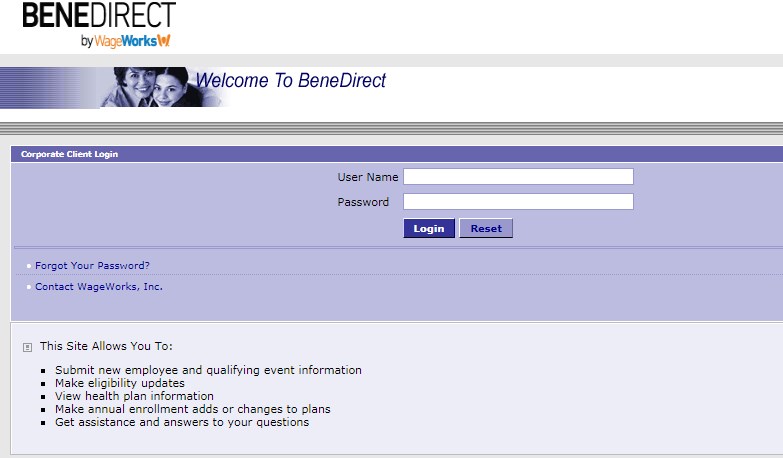Click the Login button
The image size is (783, 458).
(429, 228)
